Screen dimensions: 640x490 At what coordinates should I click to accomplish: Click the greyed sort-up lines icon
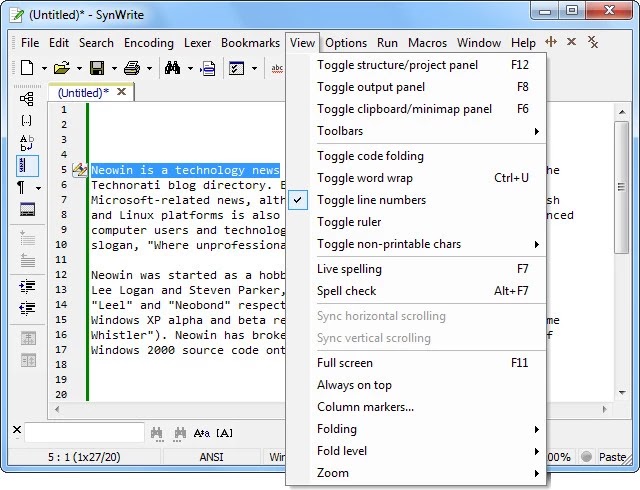[27, 260]
